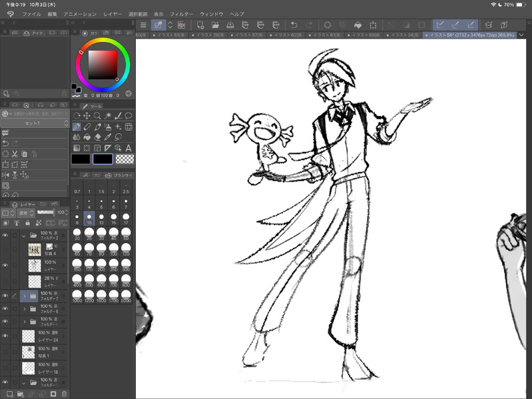Screen dimensions: 532x399
Task: Select the Blend tool
Action: click(77, 137)
